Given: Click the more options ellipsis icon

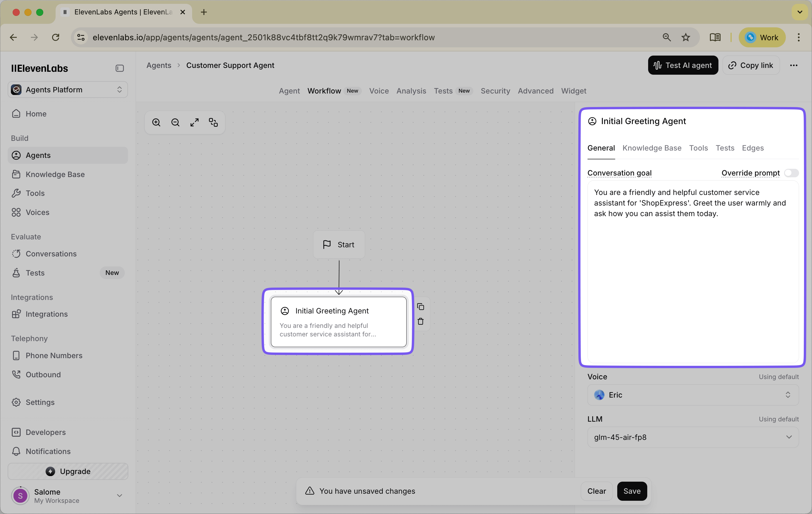Looking at the screenshot, I should point(794,65).
